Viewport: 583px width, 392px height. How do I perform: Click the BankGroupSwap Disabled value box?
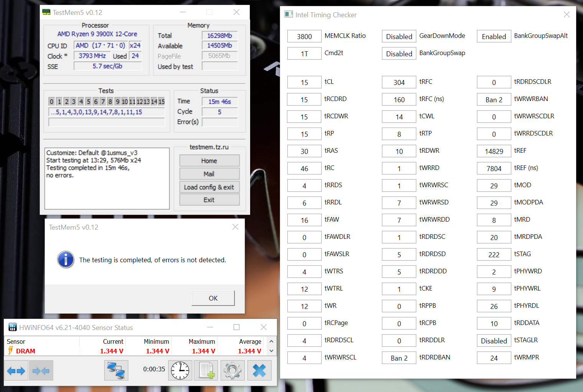click(399, 54)
